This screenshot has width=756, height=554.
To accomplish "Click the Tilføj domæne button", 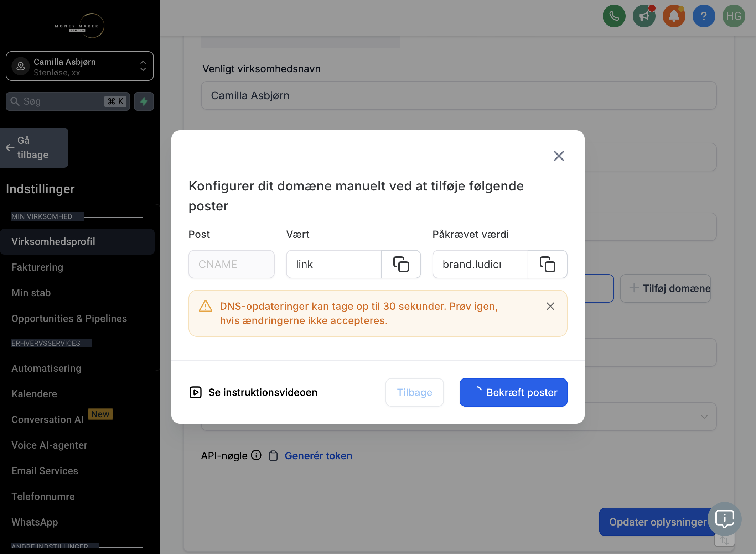I will [x=666, y=288].
